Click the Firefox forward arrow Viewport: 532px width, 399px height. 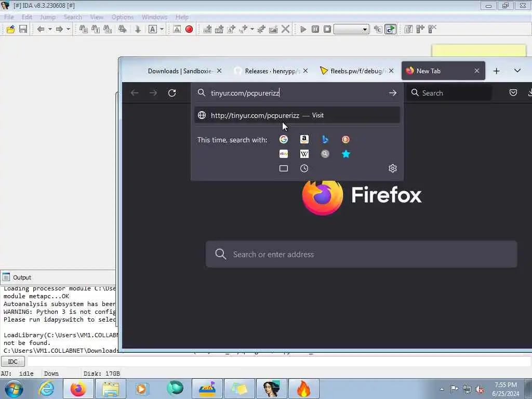[153, 92]
